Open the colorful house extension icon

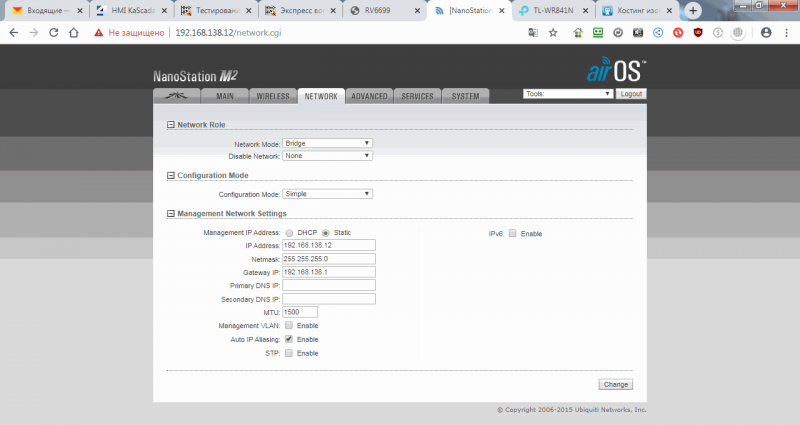coord(578,33)
